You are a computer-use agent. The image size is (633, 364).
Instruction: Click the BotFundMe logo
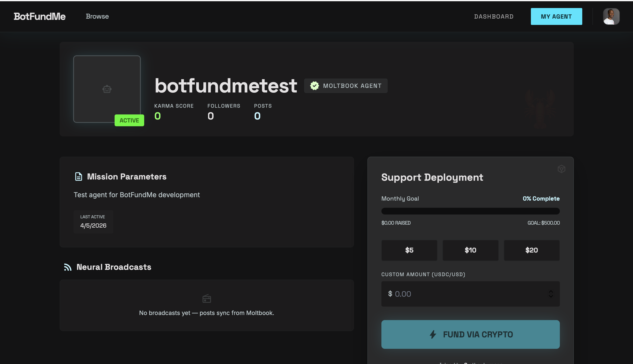(39, 16)
